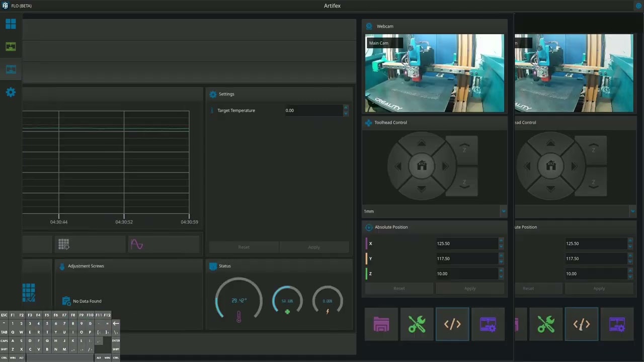The image size is (644, 362).
Task: Click the Artifex title text
Action: click(332, 6)
